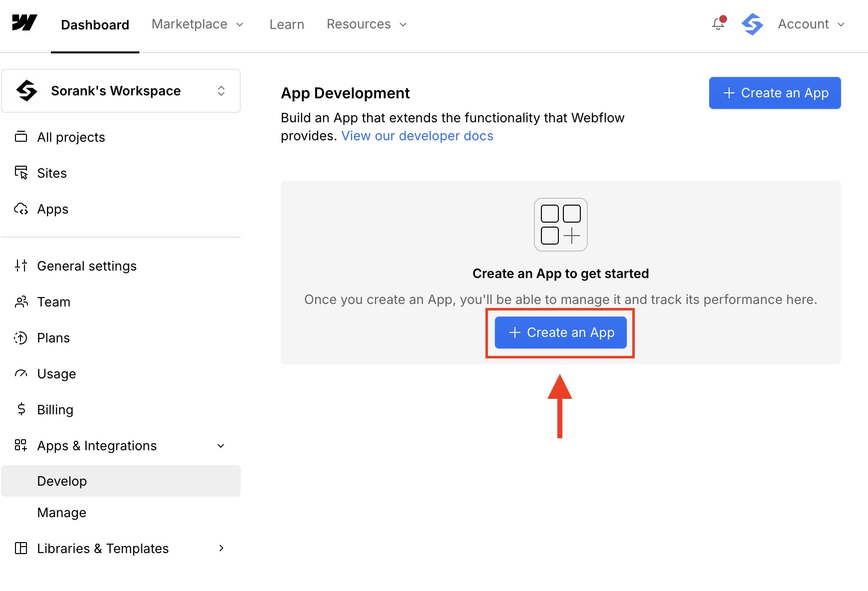Open the View our developer docs link

pyautogui.click(x=417, y=136)
